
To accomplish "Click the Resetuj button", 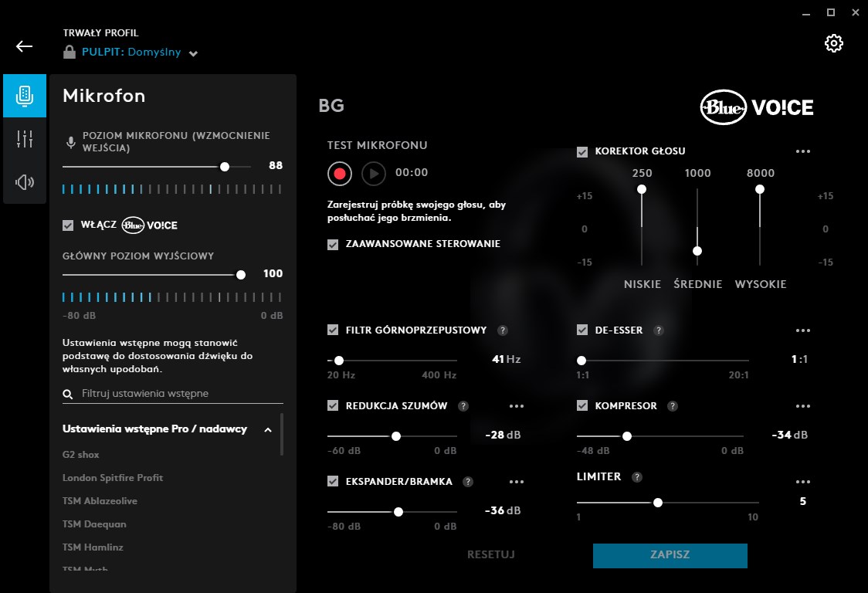I will 490,555.
